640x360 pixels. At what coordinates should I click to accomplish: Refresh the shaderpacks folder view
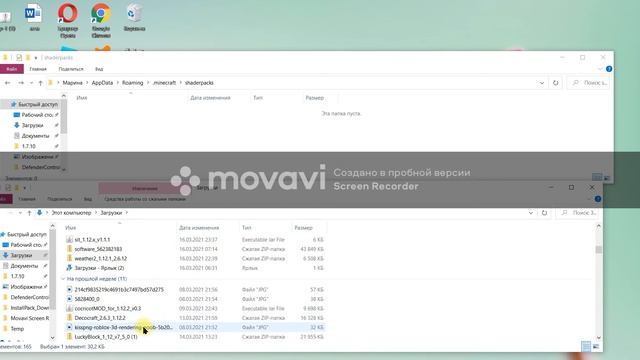[x=556, y=83]
